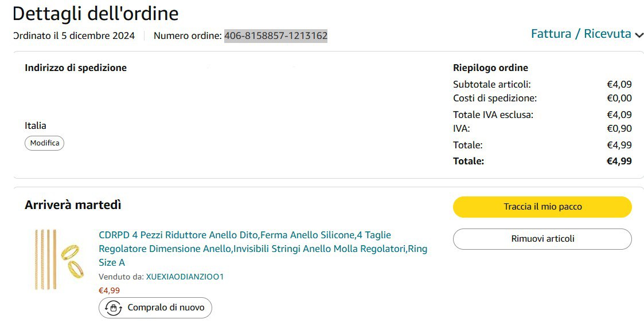Click the order date 5 dicembre 2024
This screenshot has height=323, width=644.
[97, 36]
